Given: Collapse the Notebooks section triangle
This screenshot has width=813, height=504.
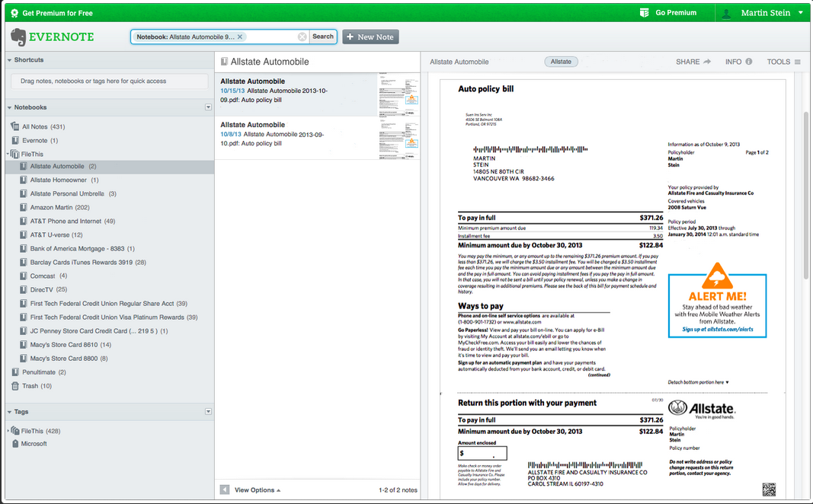Looking at the screenshot, I should (x=9, y=107).
